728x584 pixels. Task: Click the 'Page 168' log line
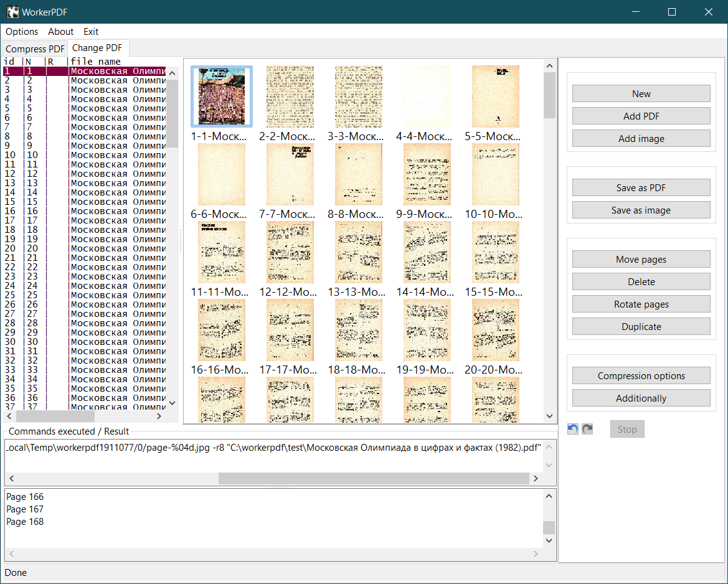(x=25, y=522)
